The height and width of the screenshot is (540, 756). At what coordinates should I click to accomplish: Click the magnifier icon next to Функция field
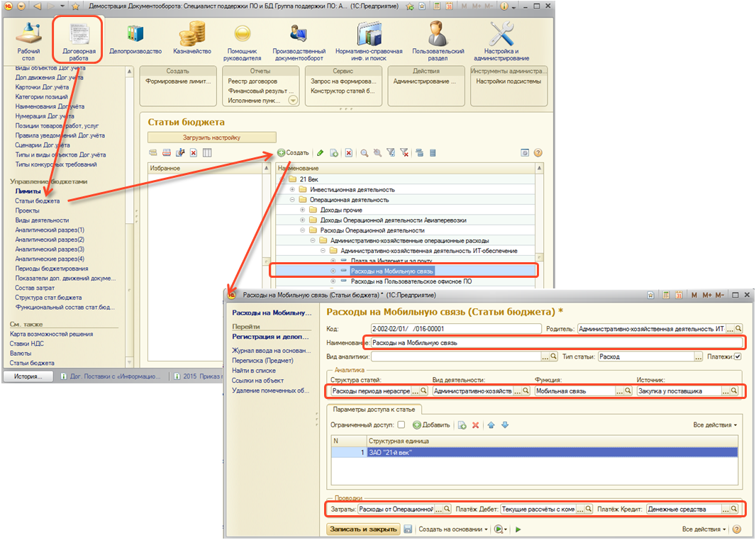[x=628, y=390]
